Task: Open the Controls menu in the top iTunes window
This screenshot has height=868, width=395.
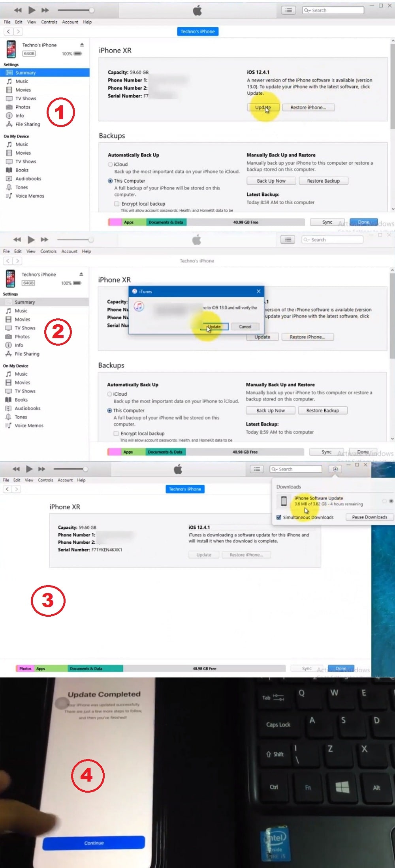Action: [49, 22]
